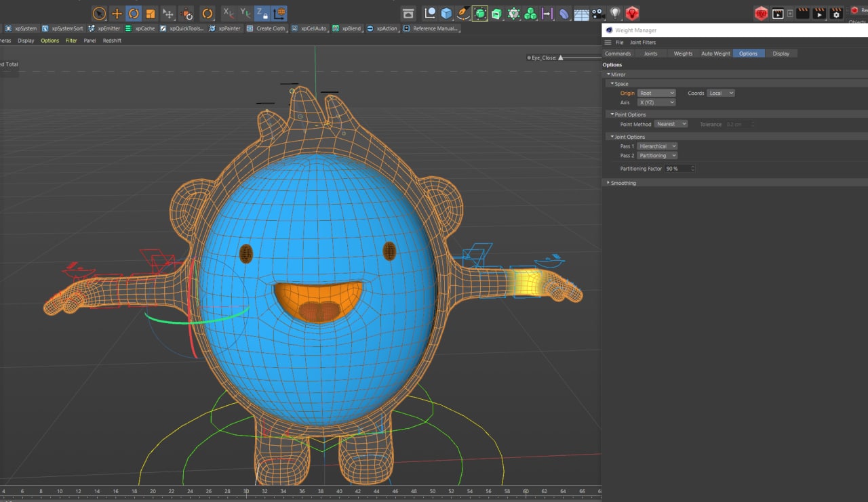This screenshot has width=868, height=502.
Task: Open Pass 1 dropdown set to Hierarchical
Action: pyautogui.click(x=657, y=146)
